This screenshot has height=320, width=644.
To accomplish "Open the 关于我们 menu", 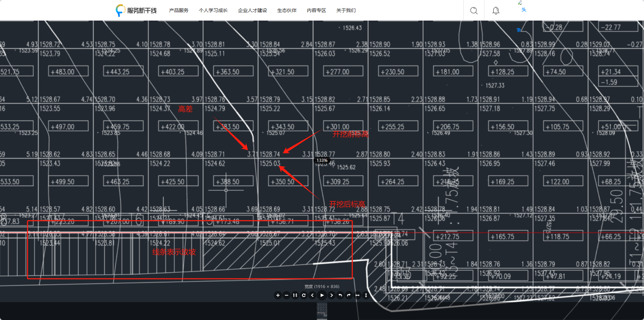I will (346, 10).
